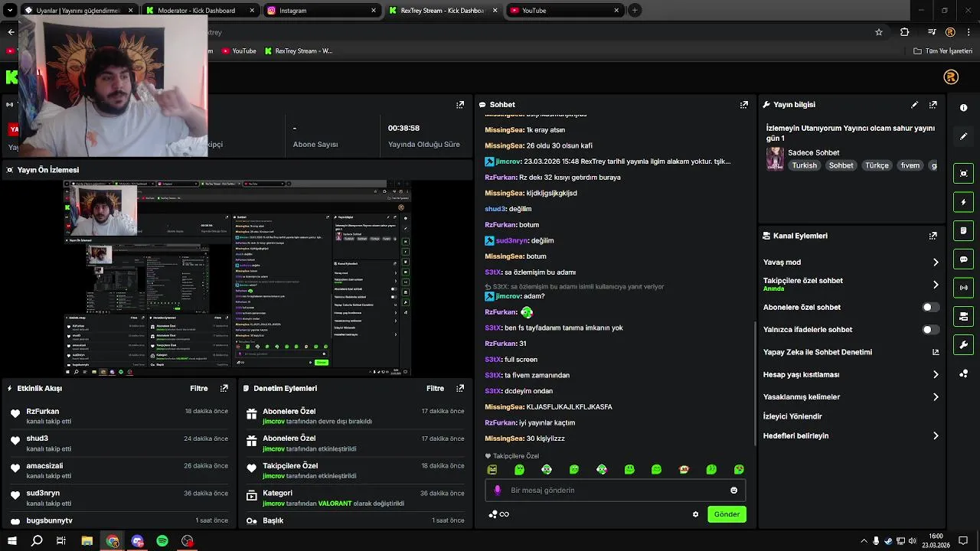
Task: Open File Explorer from the taskbar
Action: [87, 541]
